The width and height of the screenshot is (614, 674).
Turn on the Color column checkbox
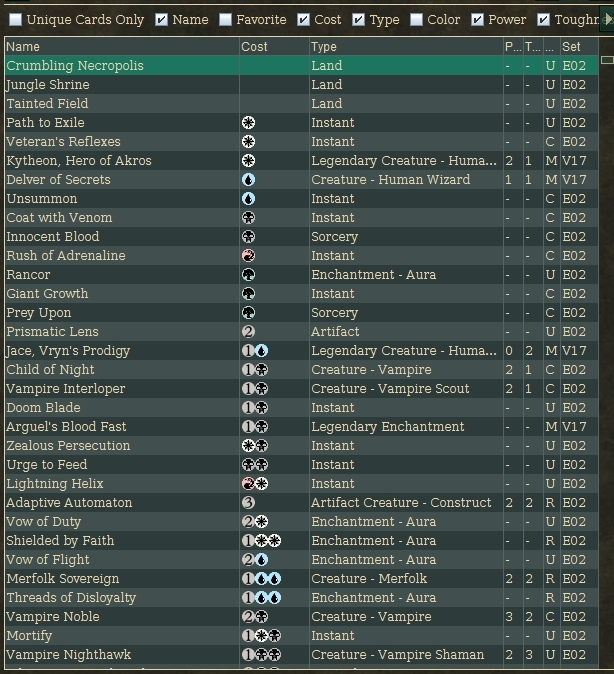click(415, 19)
